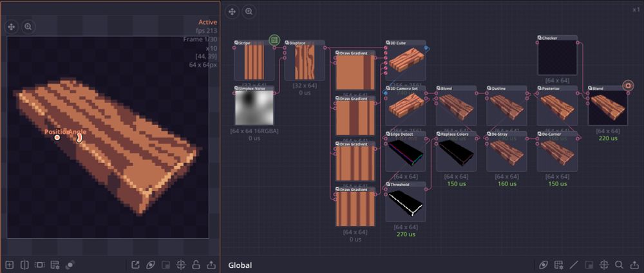Click the pan tool in the preview panel

click(12, 27)
